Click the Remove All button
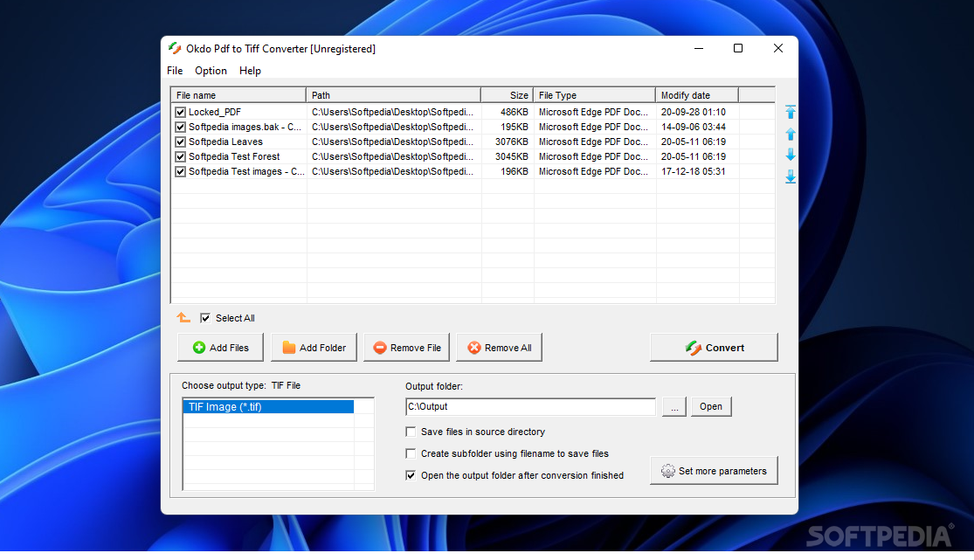 pyautogui.click(x=500, y=348)
